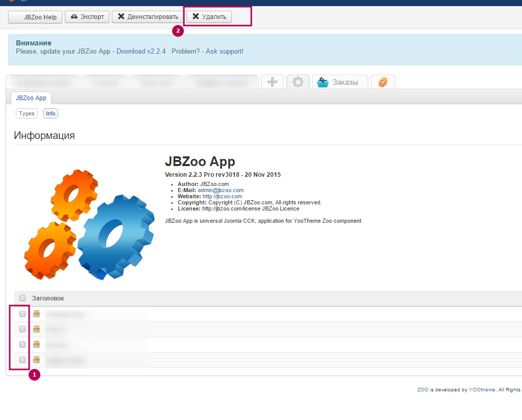Check the first row checkbox in list

tap(22, 314)
